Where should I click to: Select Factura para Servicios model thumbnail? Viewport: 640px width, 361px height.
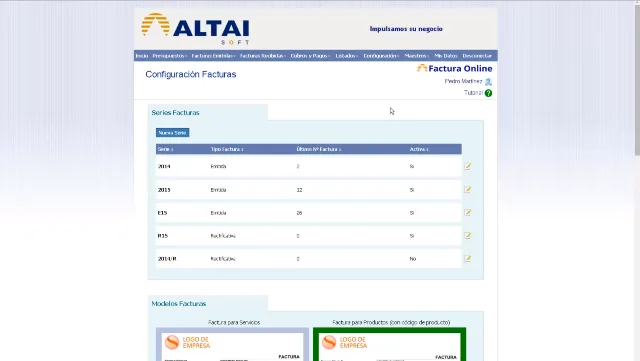232,344
